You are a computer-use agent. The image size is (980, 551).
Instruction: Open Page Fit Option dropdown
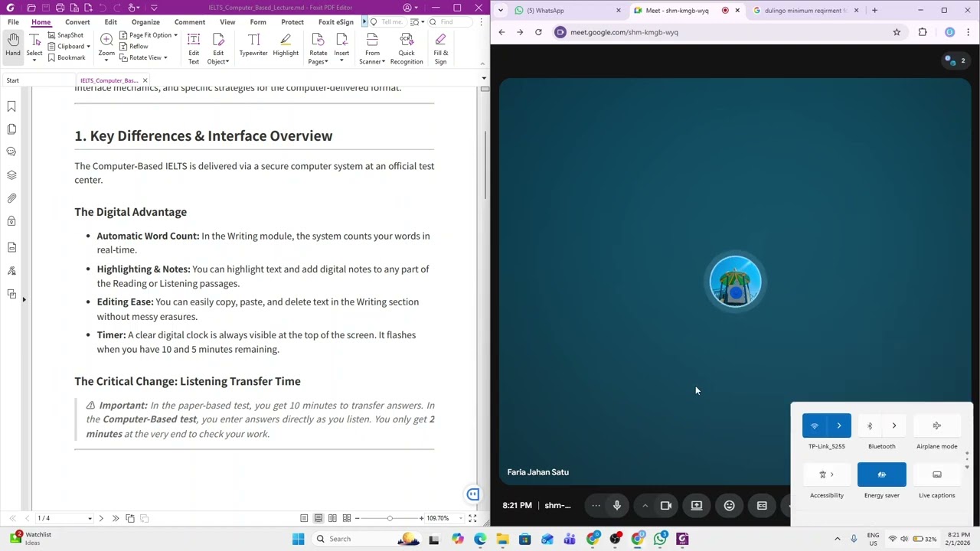tap(149, 35)
